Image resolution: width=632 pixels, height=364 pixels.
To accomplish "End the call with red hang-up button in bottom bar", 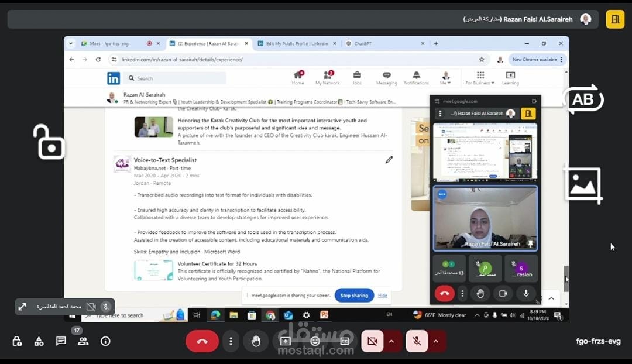I will (202, 341).
